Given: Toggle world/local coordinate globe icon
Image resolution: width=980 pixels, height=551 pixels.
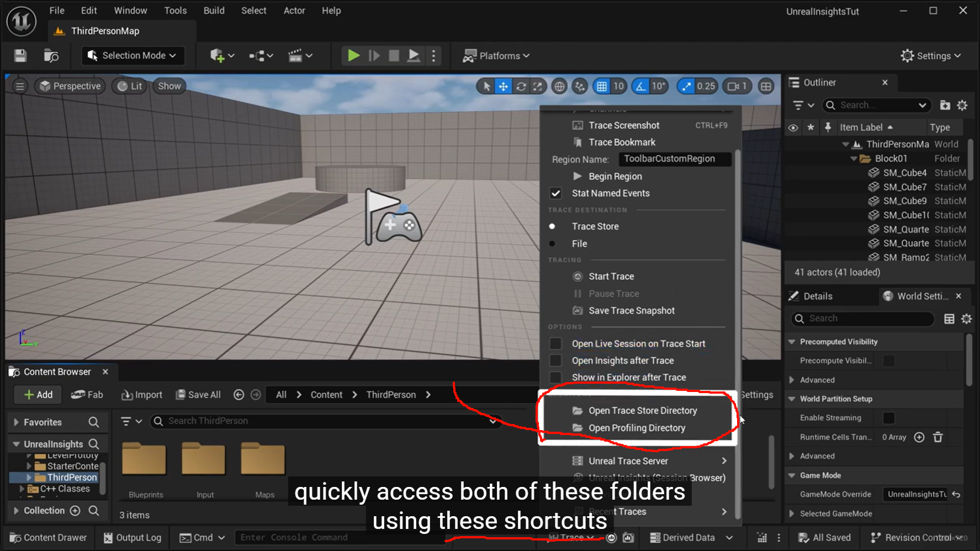Looking at the screenshot, I should 559,86.
